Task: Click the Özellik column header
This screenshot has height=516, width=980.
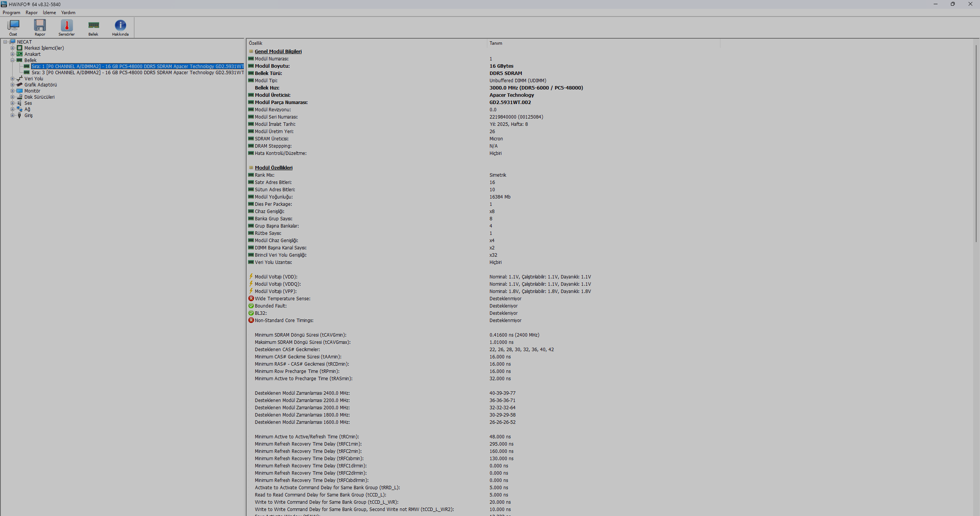Action: pos(367,43)
